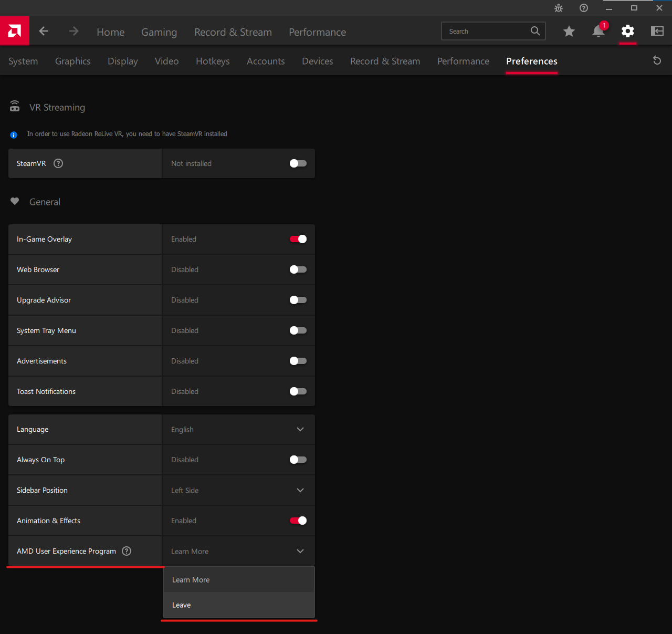The width and height of the screenshot is (672, 634).
Task: Show SteamVR help tooltip icon
Action: (x=58, y=163)
